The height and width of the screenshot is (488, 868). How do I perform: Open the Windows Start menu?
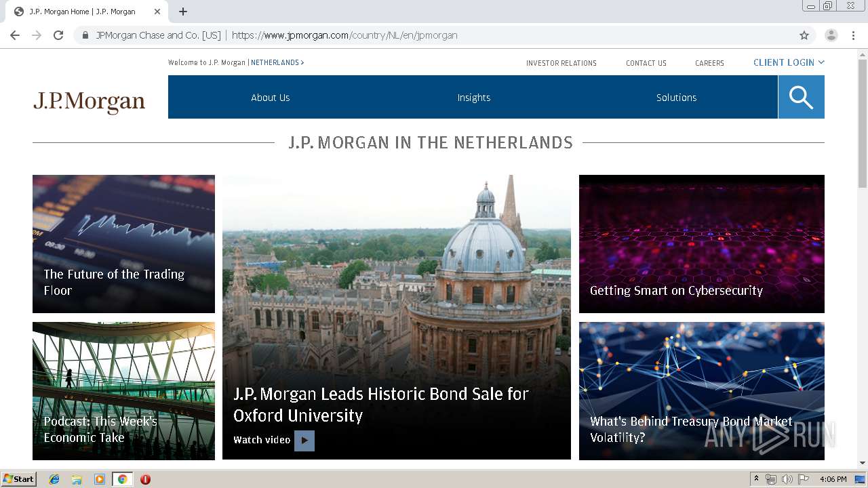click(18, 479)
